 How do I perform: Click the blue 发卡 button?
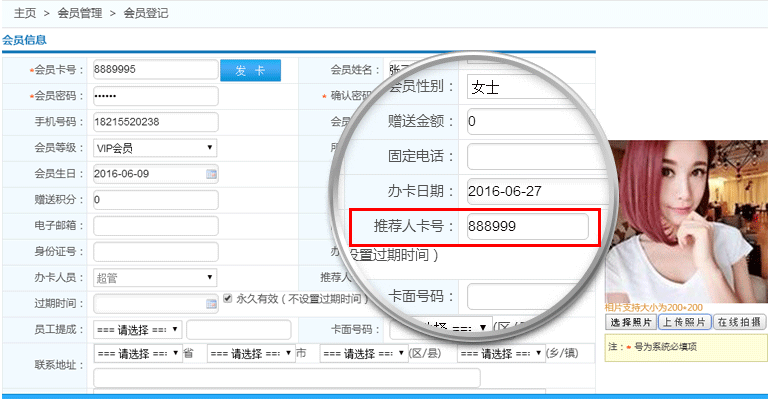(250, 70)
